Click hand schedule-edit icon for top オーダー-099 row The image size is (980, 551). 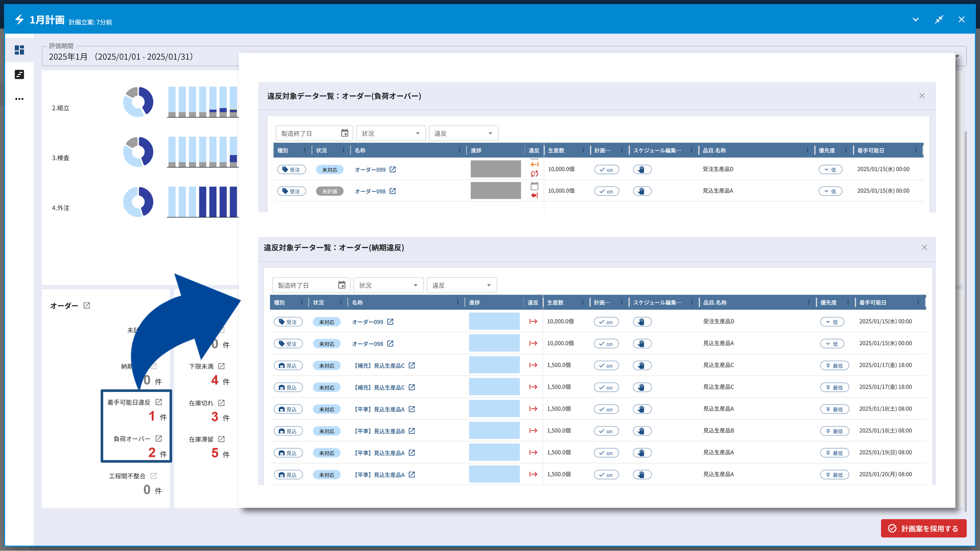pos(642,170)
